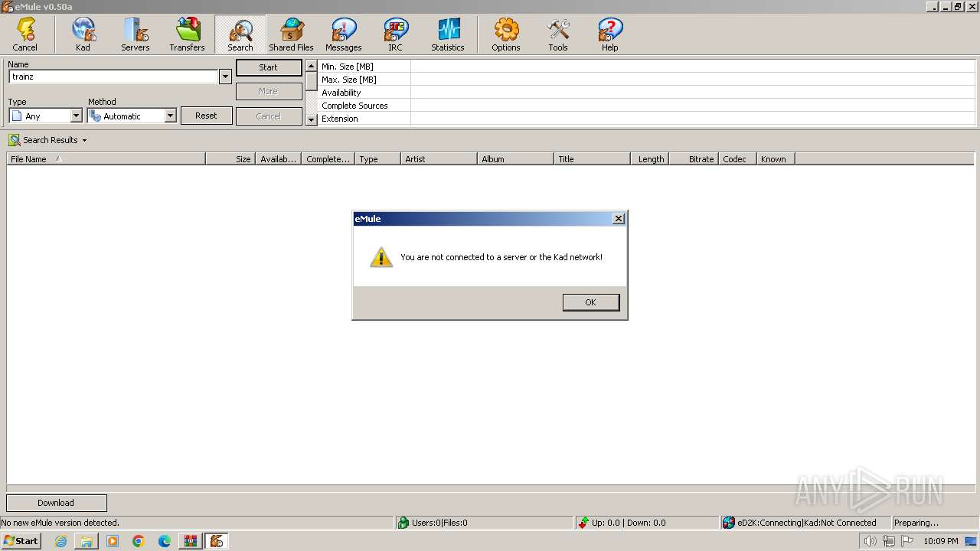Click the Cancel lightning toolbar icon
The height and width of the screenshot is (551, 980).
25,34
